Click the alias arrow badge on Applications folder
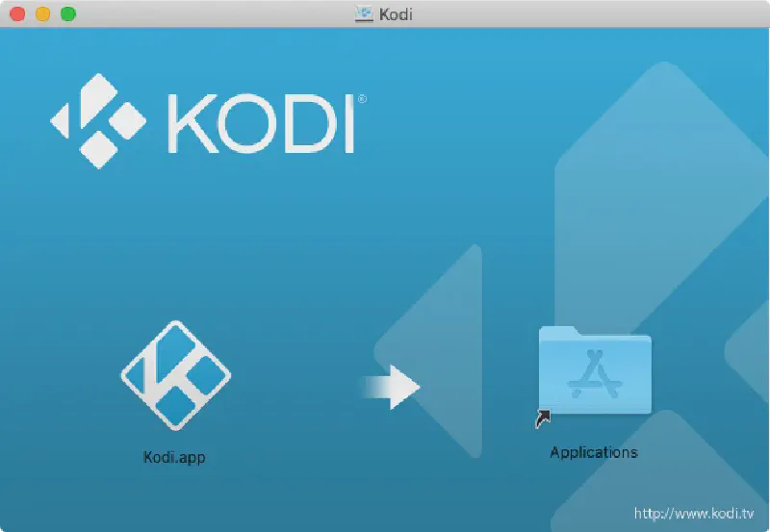The image size is (770, 532). pos(544,418)
